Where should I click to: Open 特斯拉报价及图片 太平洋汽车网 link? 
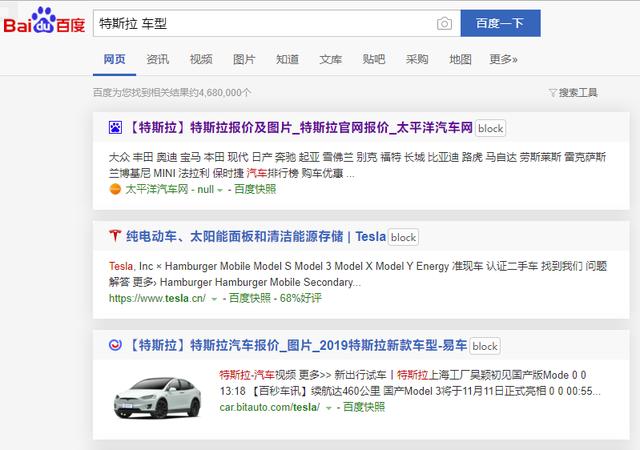tap(300, 128)
